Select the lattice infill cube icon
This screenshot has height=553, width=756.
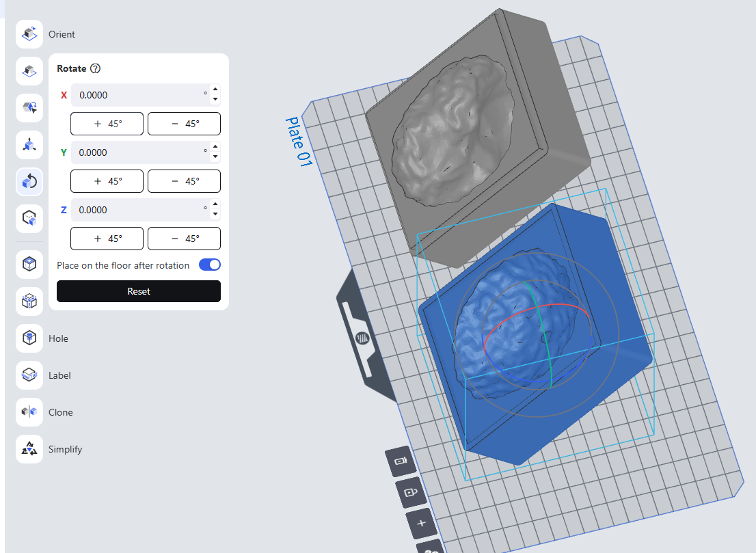point(29,301)
